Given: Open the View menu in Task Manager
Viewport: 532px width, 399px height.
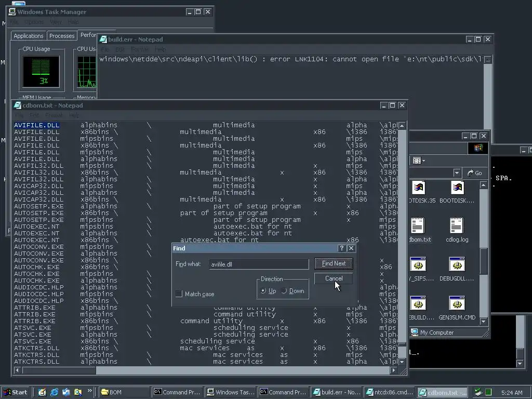Looking at the screenshot, I should [x=56, y=22].
